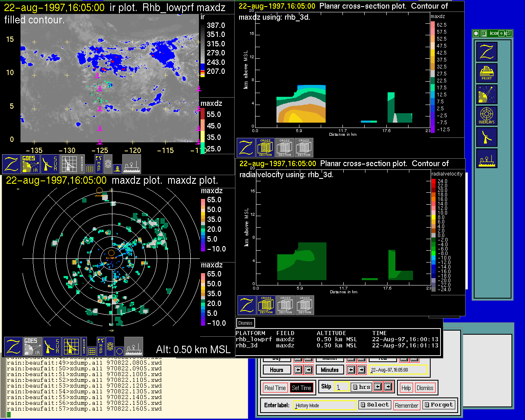Click the Enter label text field

(325, 405)
